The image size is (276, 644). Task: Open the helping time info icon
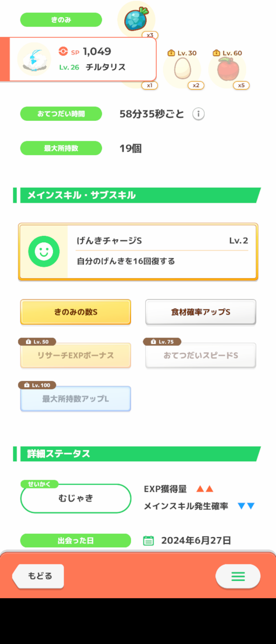tap(198, 114)
